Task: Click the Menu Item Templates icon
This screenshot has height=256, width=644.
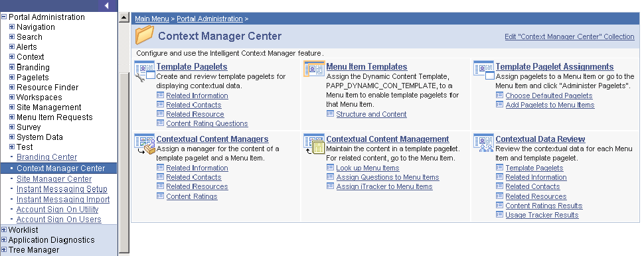Action: [x=314, y=69]
